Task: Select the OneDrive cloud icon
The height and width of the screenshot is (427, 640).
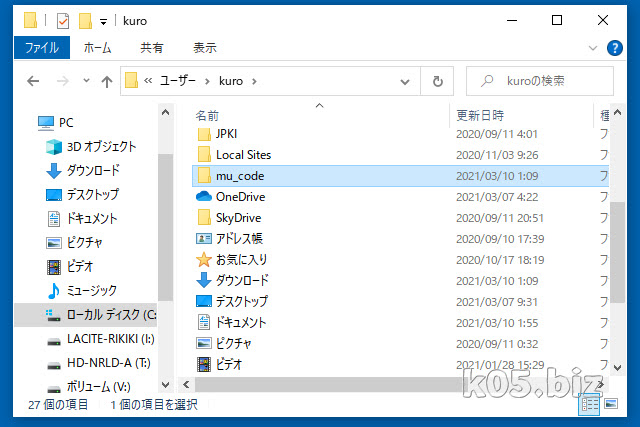Action: click(204, 196)
